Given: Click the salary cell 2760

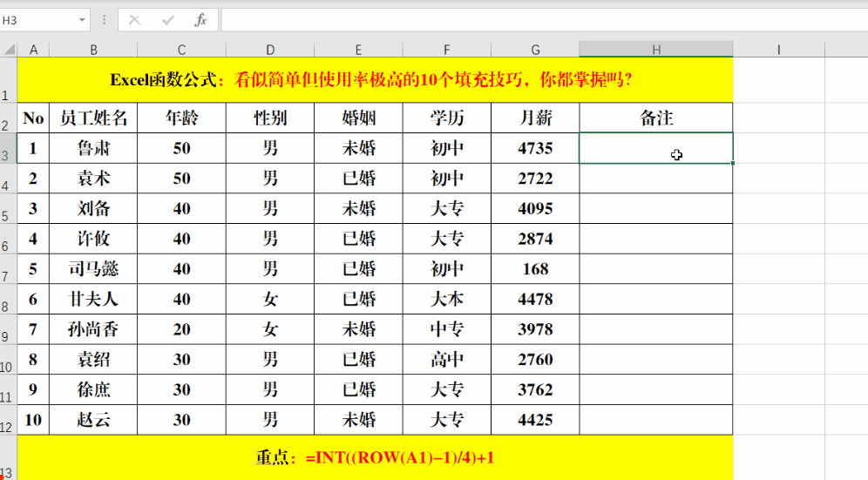Looking at the screenshot, I should [535, 359].
